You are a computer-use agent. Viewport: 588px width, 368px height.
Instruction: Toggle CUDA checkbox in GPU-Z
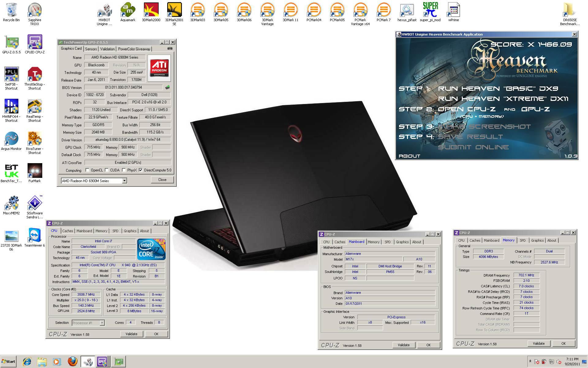[x=107, y=170]
